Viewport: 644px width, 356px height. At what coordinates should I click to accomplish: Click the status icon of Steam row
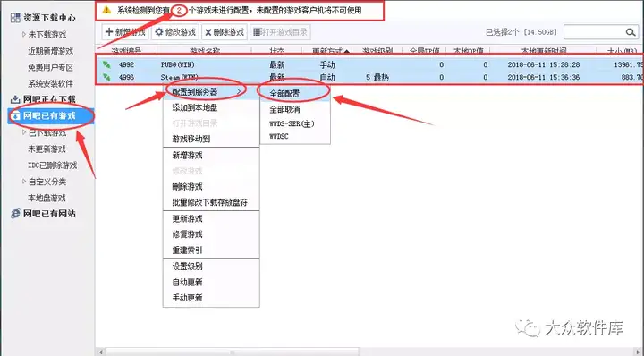point(106,77)
